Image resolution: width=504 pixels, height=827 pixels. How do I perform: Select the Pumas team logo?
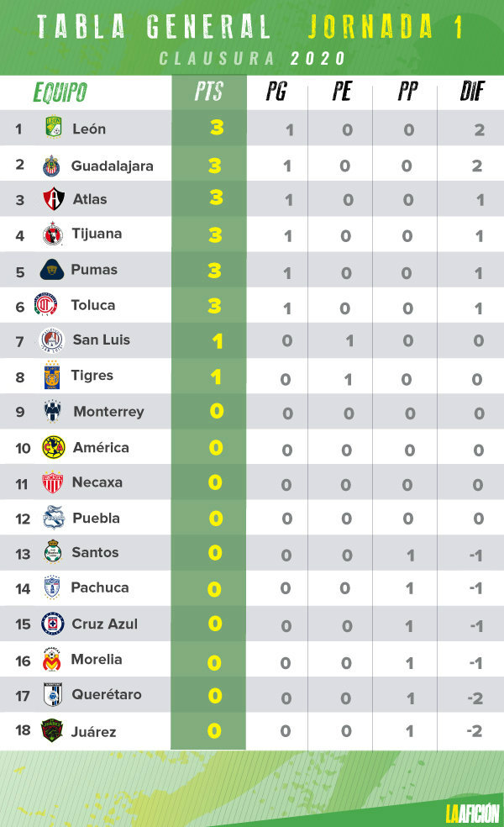pyautogui.click(x=52, y=270)
